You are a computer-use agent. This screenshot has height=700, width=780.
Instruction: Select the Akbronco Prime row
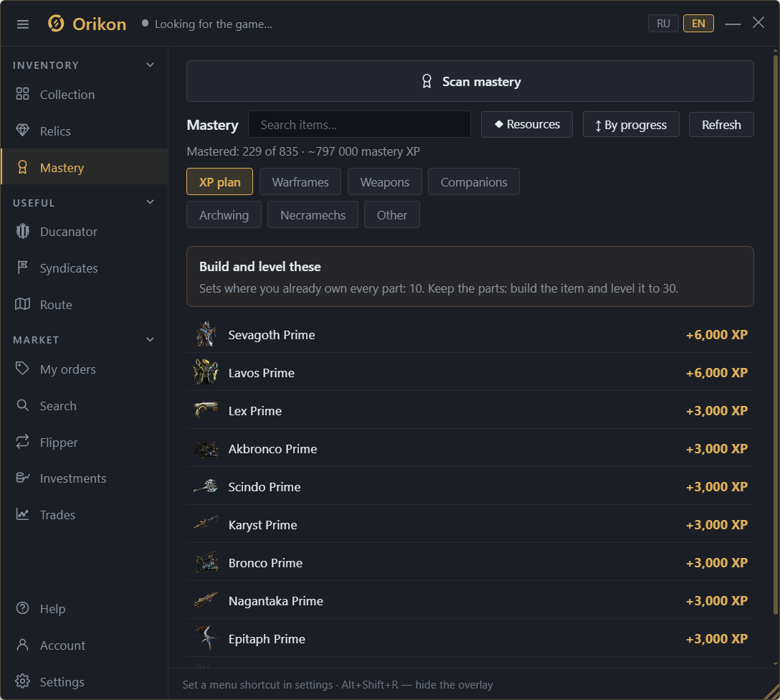(x=470, y=448)
